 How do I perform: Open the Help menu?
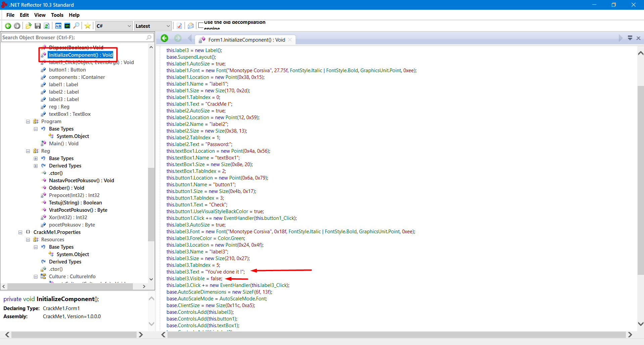point(74,15)
